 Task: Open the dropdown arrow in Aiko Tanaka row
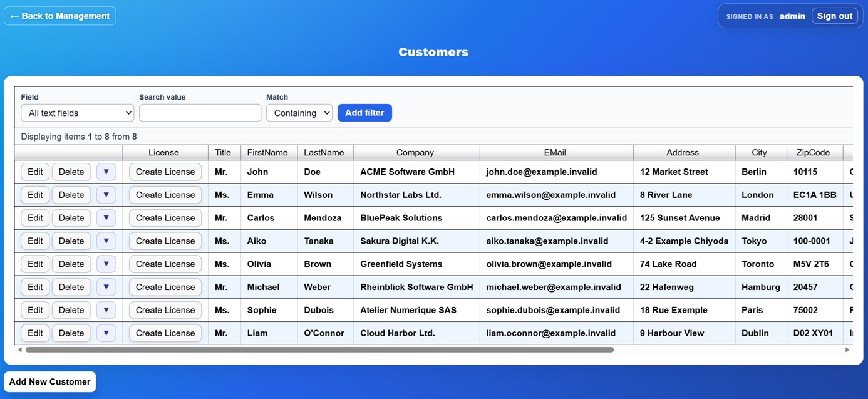point(106,241)
